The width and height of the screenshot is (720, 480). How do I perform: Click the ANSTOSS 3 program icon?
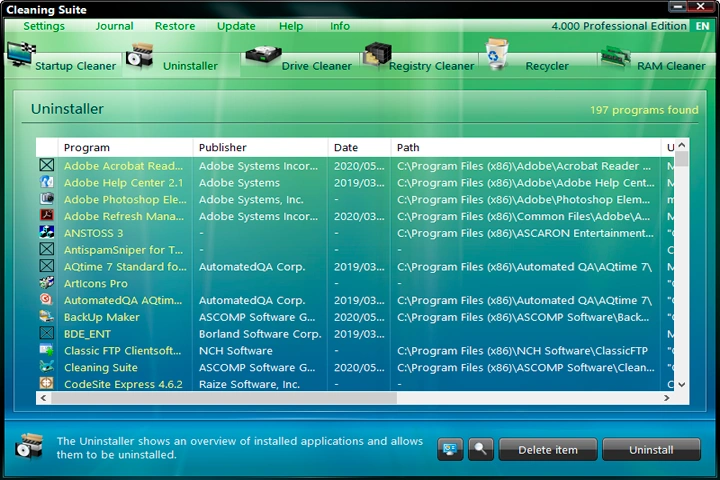pyautogui.click(x=46, y=232)
